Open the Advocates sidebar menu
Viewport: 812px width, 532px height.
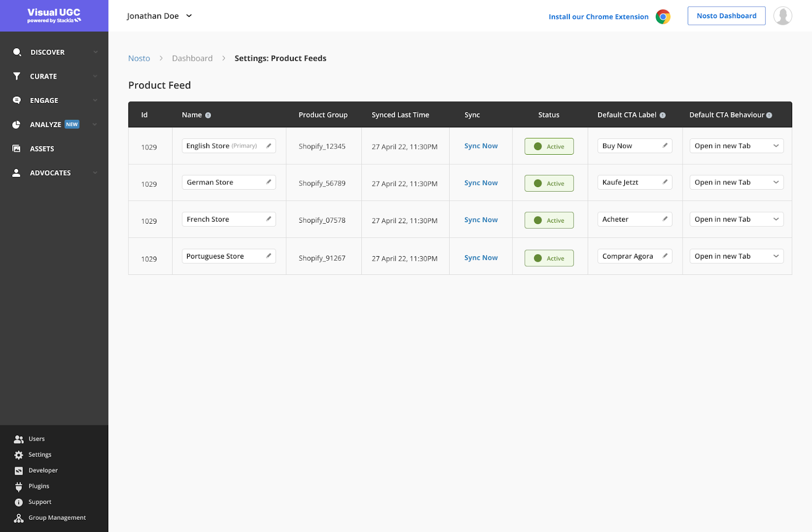[54, 173]
